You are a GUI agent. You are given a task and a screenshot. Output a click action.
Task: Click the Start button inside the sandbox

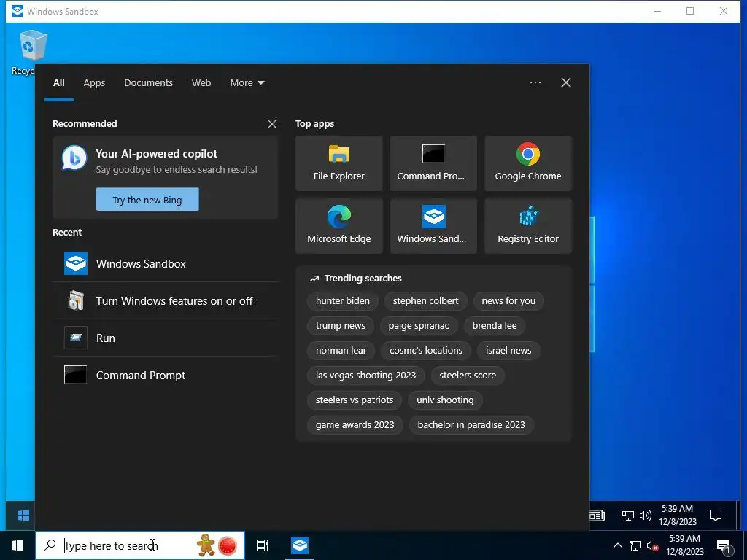coord(22,516)
